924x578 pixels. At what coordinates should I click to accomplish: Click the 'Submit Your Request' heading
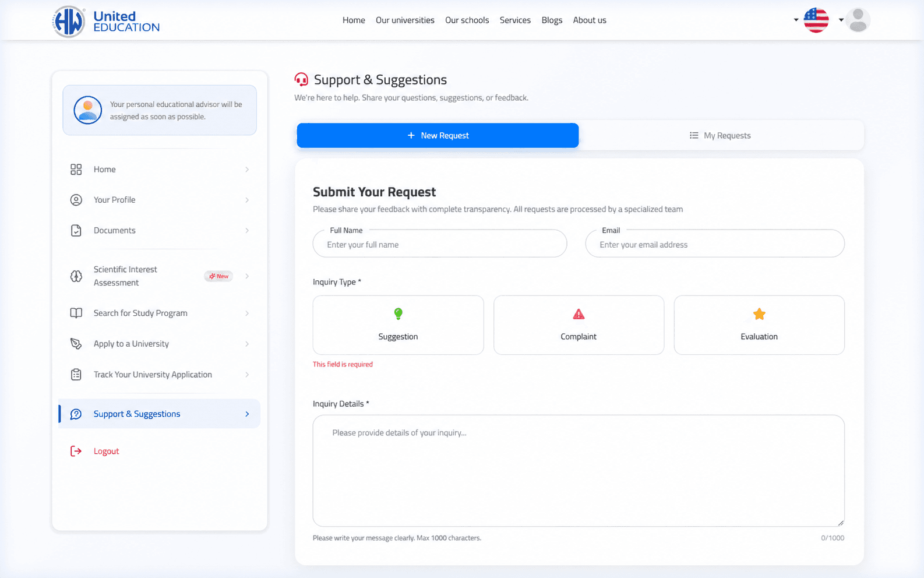click(374, 192)
